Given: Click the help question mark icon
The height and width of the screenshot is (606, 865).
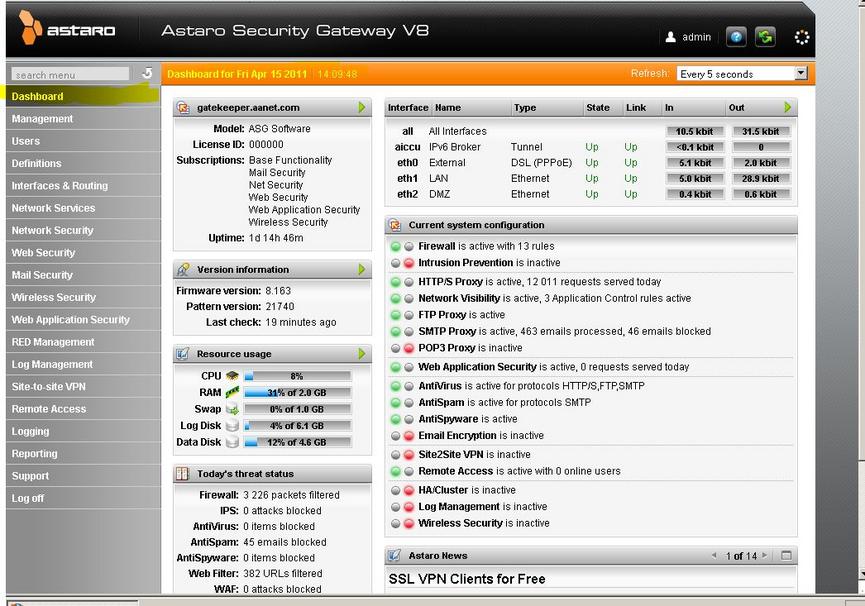Looking at the screenshot, I should (x=736, y=37).
